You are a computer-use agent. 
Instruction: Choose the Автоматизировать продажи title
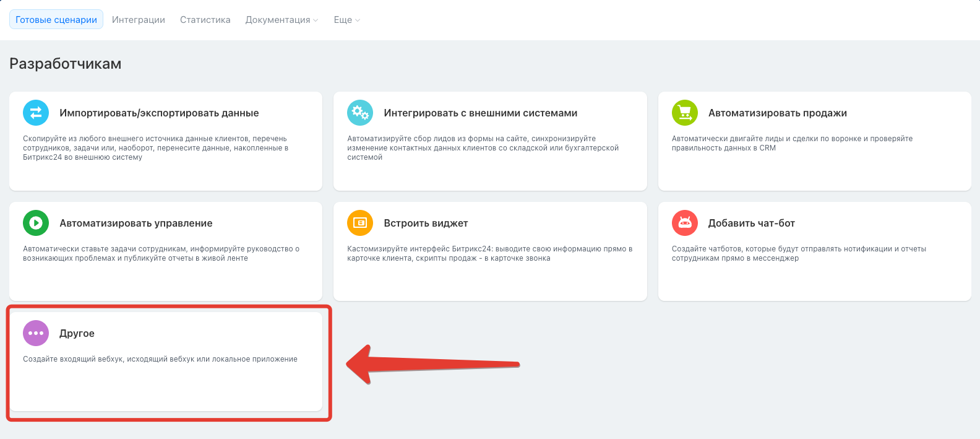pos(777,113)
